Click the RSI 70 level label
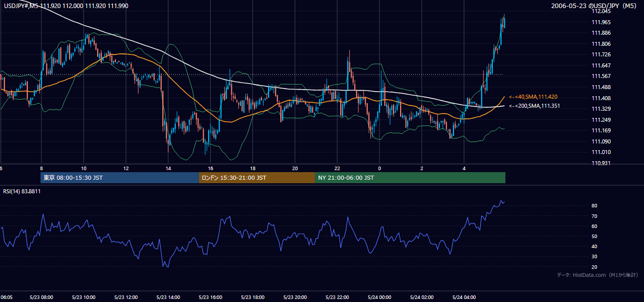644x302 pixels. [x=594, y=216]
